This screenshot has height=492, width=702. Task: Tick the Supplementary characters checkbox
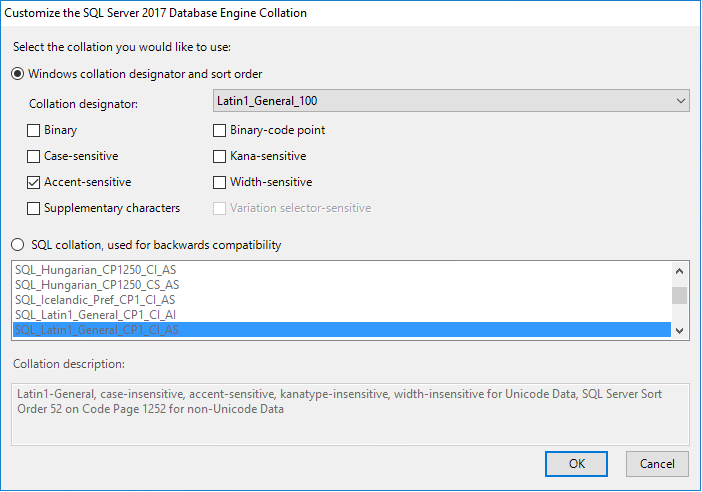[x=35, y=208]
